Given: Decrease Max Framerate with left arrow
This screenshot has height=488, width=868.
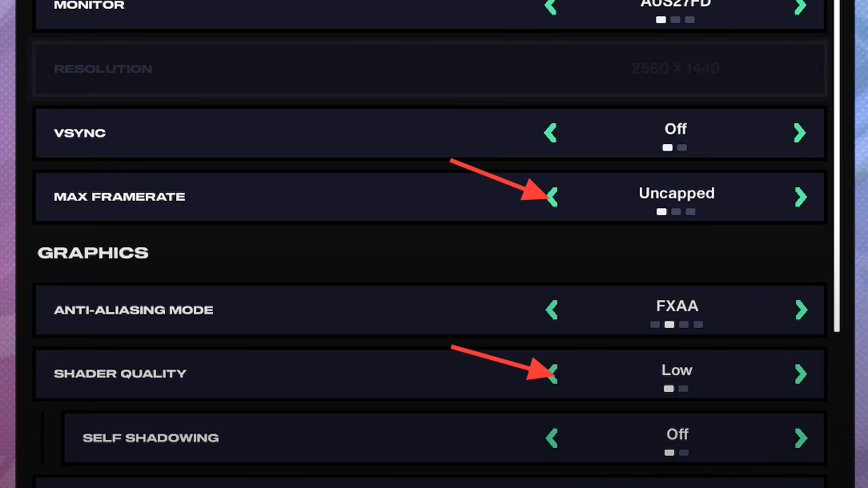Looking at the screenshot, I should pos(552,197).
